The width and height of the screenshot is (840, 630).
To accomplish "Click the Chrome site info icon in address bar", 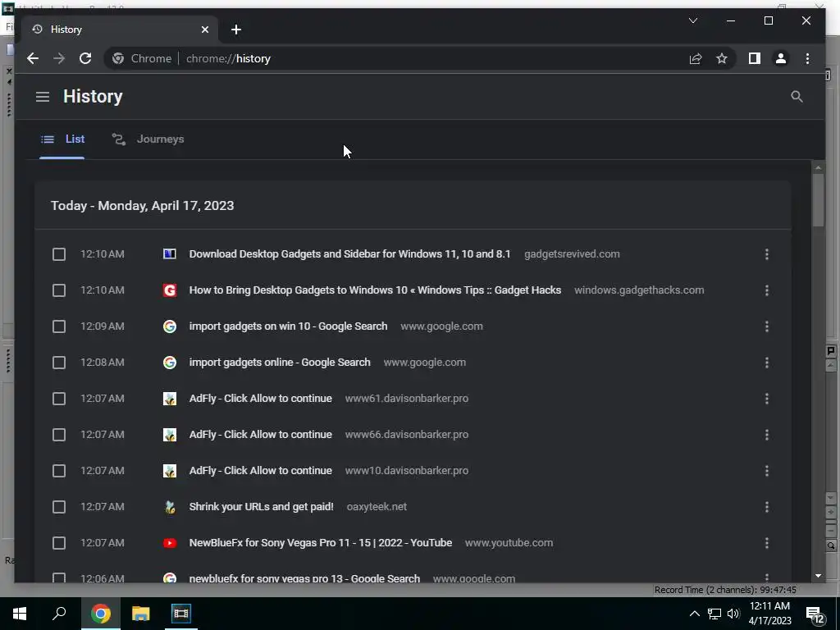I will coord(118,58).
